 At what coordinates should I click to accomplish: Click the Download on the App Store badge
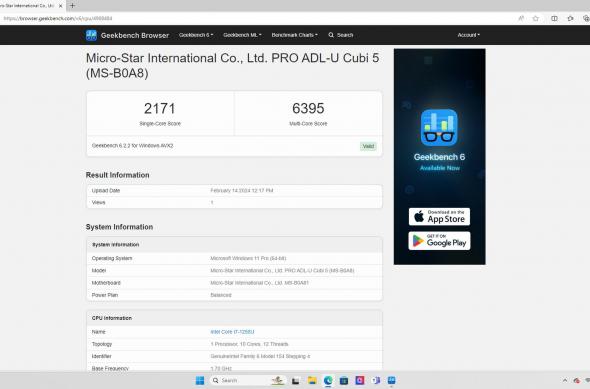[439, 217]
